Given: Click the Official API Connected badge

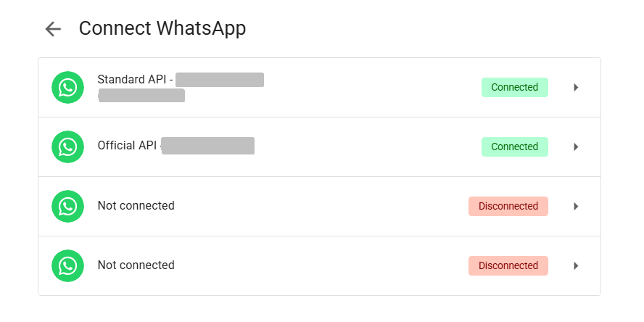Looking at the screenshot, I should 514,147.
